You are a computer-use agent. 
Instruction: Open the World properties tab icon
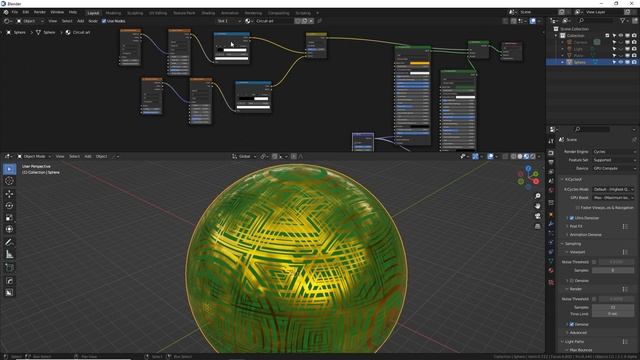pyautogui.click(x=551, y=190)
